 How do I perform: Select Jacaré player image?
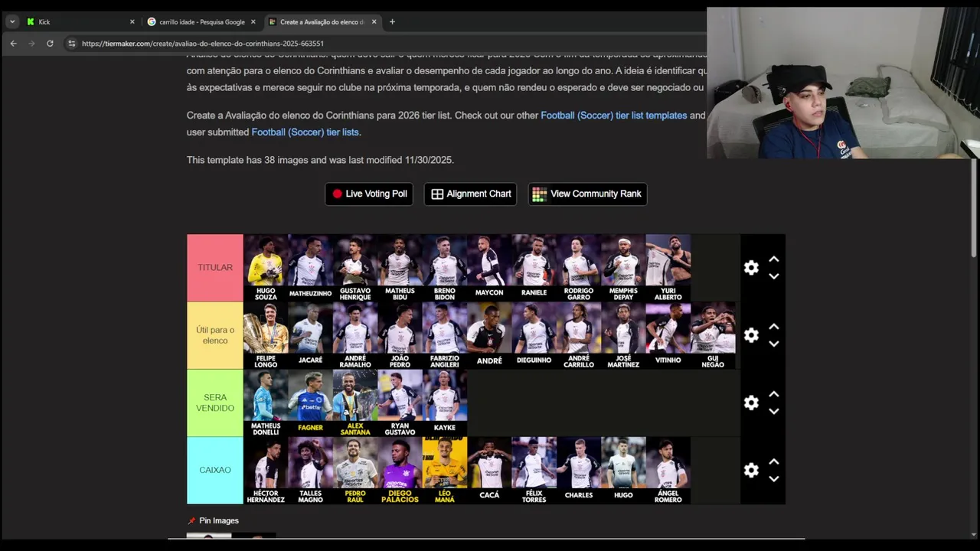310,335
